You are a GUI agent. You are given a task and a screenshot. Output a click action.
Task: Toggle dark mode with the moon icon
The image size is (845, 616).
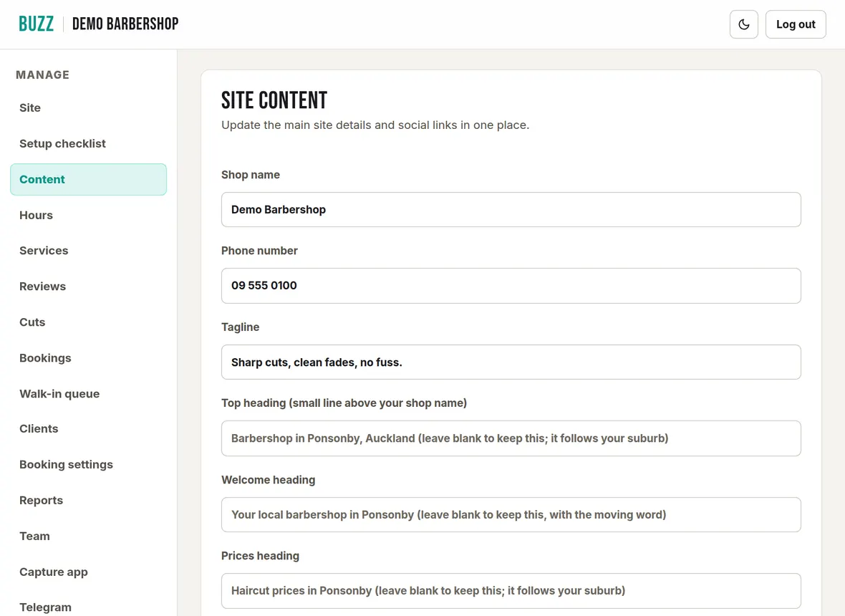pos(744,24)
